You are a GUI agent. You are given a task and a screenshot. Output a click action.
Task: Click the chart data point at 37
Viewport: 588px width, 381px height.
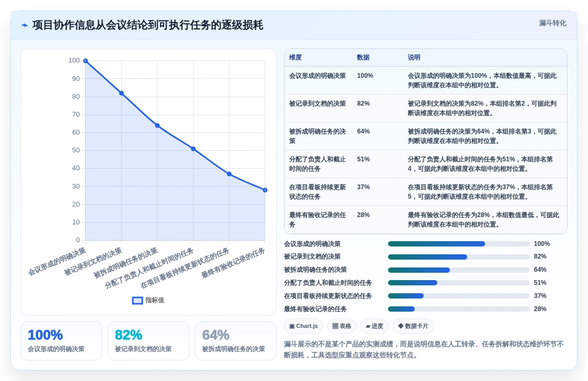pos(229,174)
